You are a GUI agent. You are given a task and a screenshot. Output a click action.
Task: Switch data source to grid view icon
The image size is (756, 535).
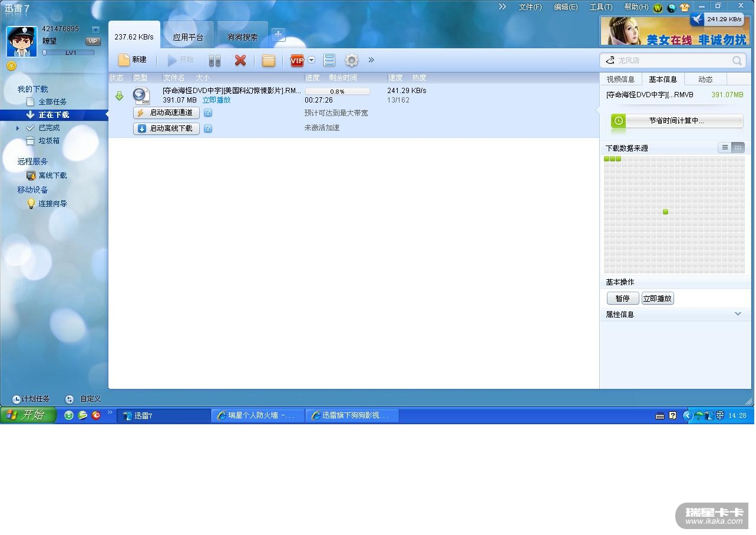coord(738,147)
